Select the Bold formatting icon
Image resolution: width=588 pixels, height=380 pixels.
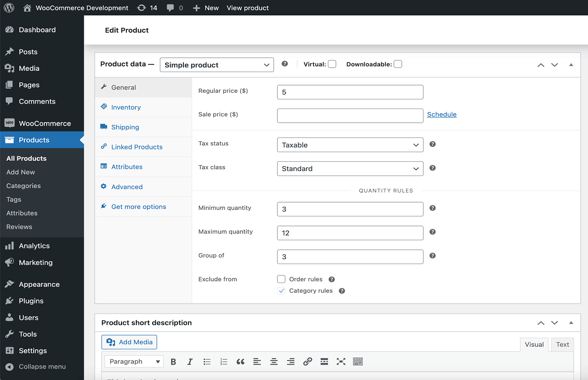[173, 361]
